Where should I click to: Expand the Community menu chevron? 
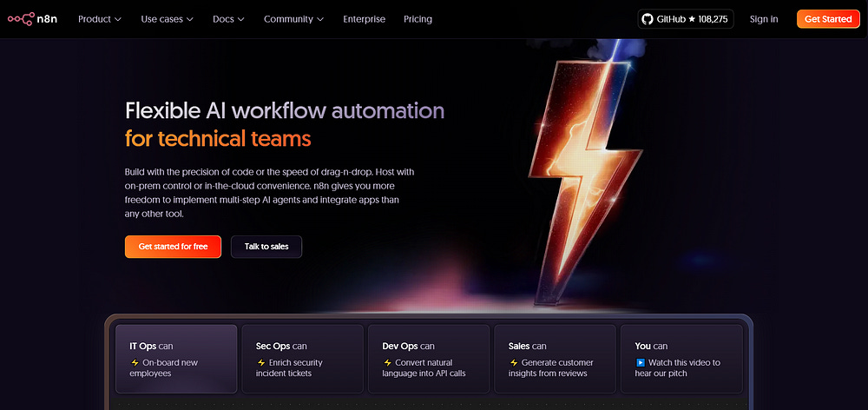[320, 19]
